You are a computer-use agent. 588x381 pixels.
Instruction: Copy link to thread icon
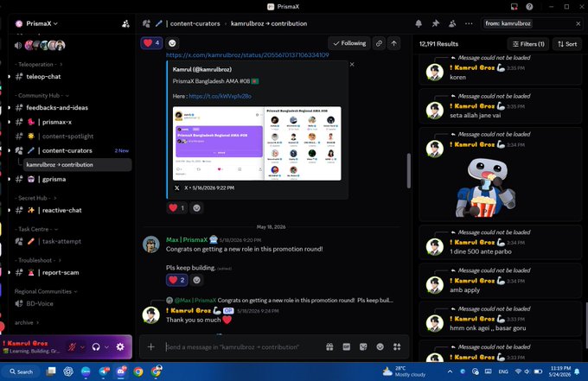379,43
